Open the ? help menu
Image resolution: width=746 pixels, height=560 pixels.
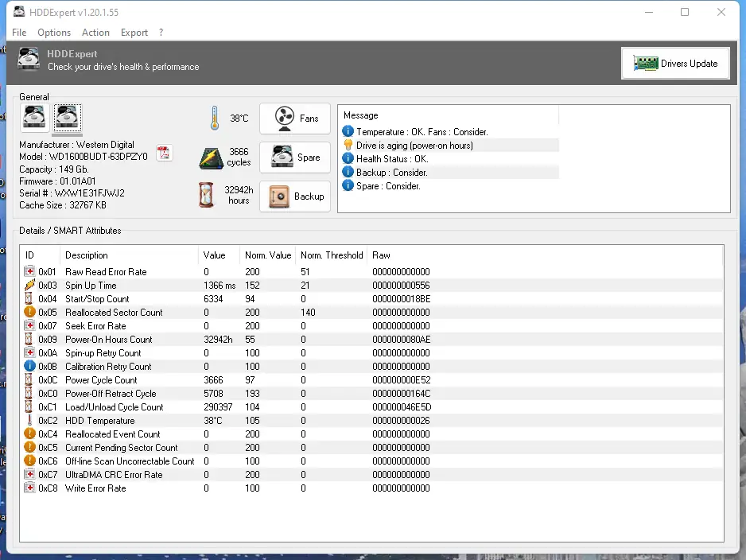click(x=161, y=33)
